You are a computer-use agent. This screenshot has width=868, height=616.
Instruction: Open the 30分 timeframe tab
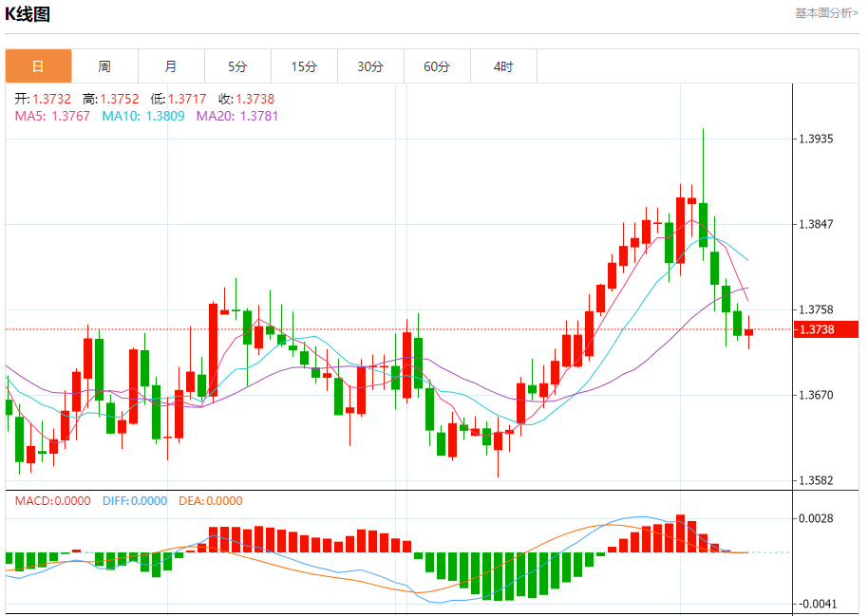(371, 66)
